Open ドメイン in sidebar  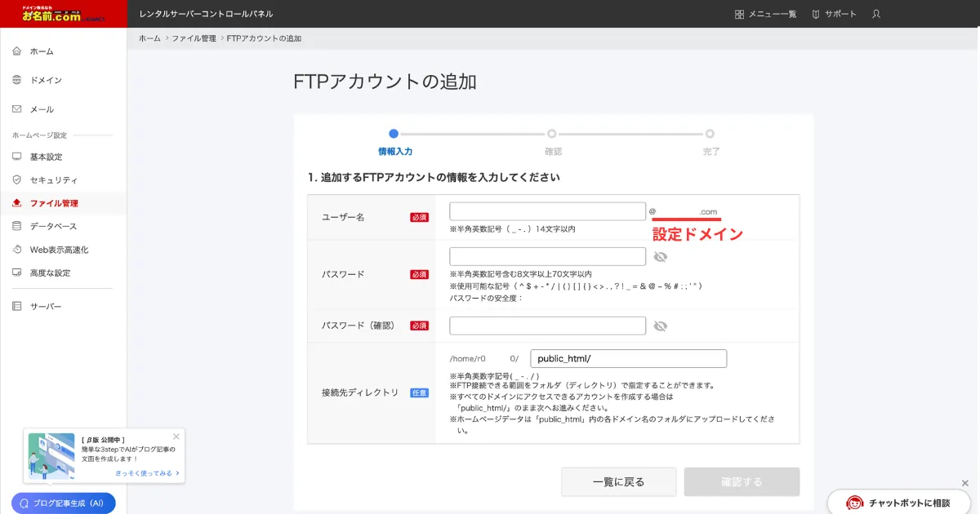click(x=45, y=80)
